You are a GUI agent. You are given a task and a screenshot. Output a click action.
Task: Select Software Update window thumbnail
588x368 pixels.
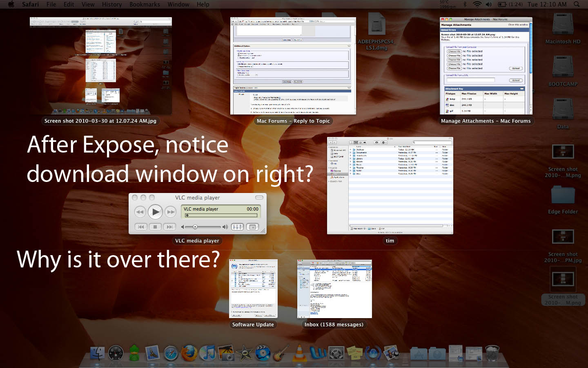click(253, 288)
